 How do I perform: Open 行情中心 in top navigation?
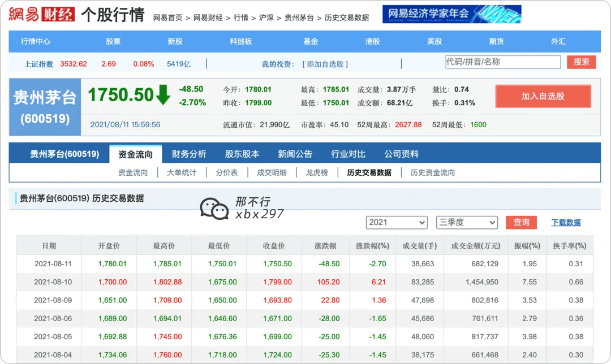(x=36, y=41)
